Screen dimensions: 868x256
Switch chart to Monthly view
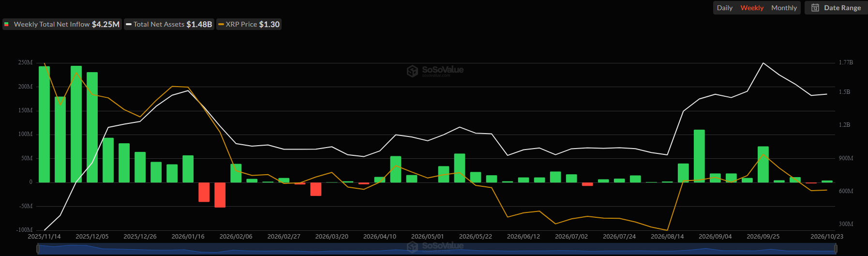[784, 8]
